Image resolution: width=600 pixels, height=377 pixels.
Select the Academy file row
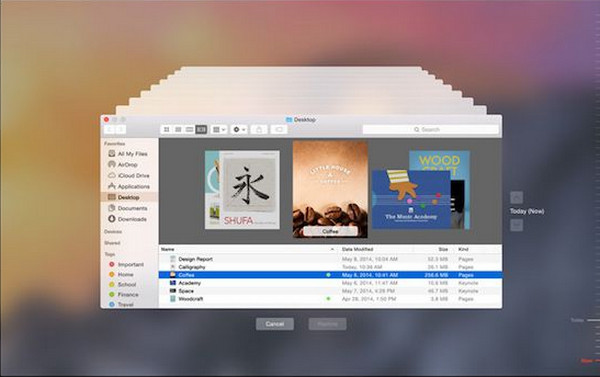330,283
